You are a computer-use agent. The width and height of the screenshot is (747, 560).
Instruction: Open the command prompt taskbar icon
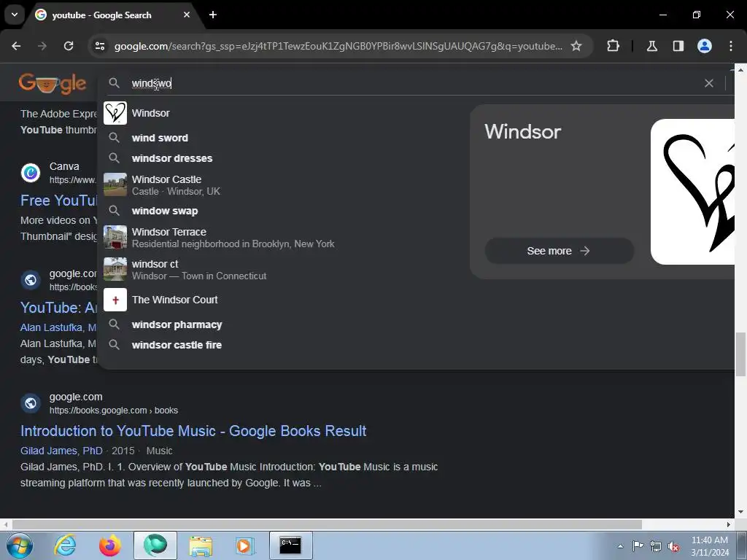[290, 545]
